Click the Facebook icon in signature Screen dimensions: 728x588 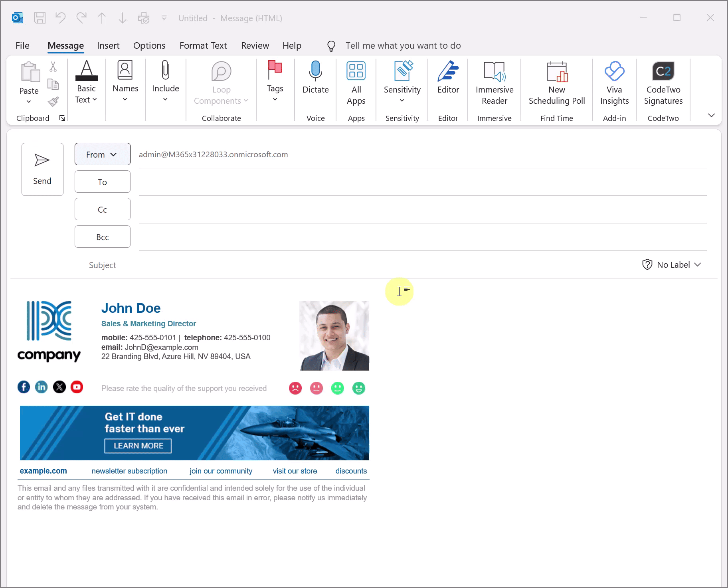click(x=24, y=387)
